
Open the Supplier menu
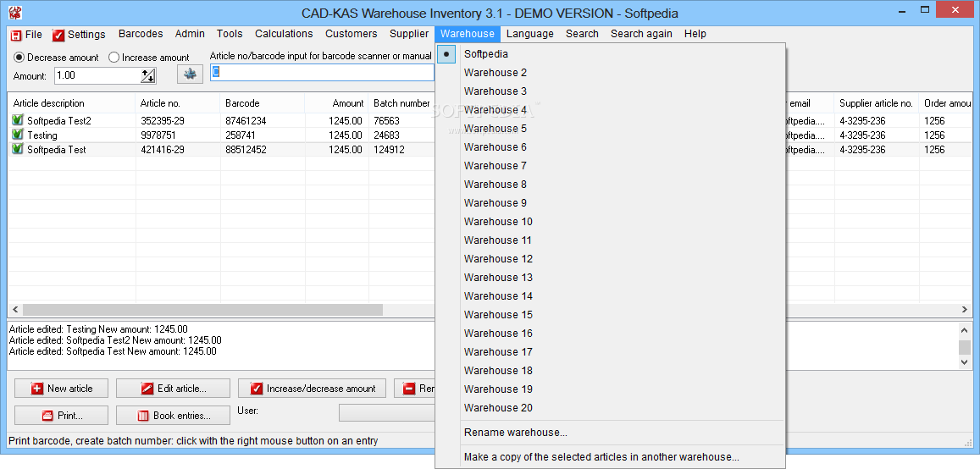(409, 34)
